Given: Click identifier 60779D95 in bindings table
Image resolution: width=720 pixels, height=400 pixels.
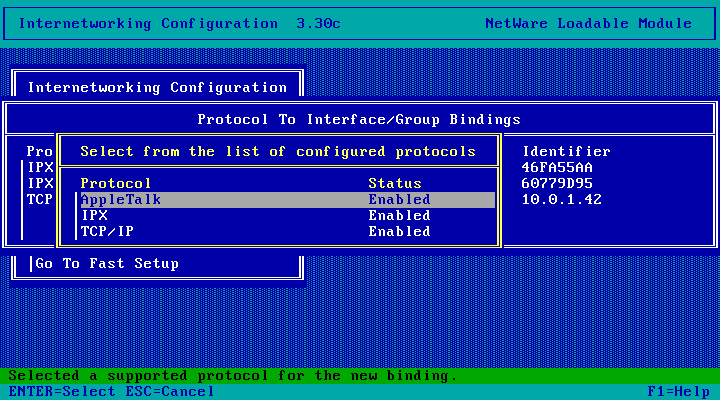Looking at the screenshot, I should pos(557,184).
